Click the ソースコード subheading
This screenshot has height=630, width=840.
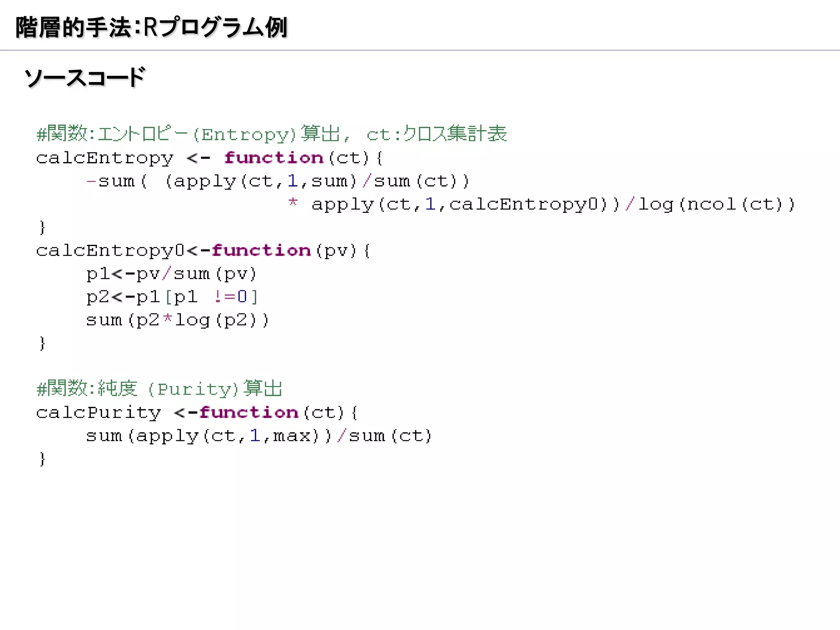85,77
